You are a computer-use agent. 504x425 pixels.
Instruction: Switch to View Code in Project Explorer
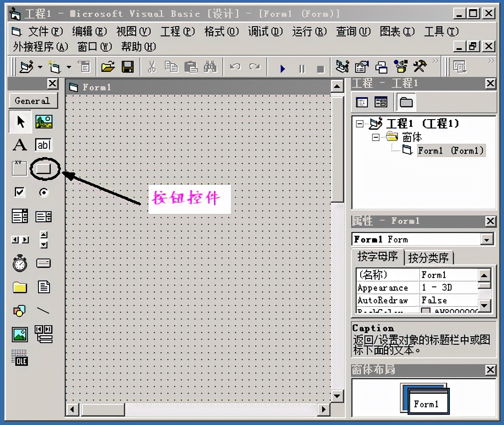tap(362, 102)
